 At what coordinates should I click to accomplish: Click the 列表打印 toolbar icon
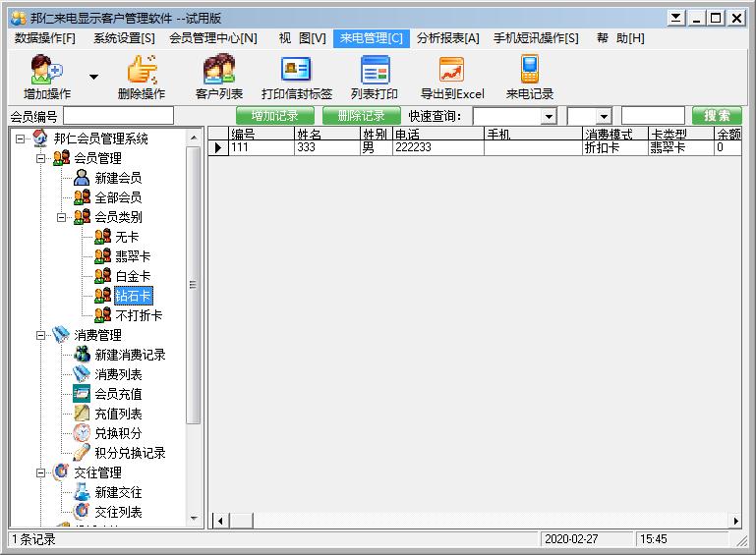pyautogui.click(x=375, y=70)
